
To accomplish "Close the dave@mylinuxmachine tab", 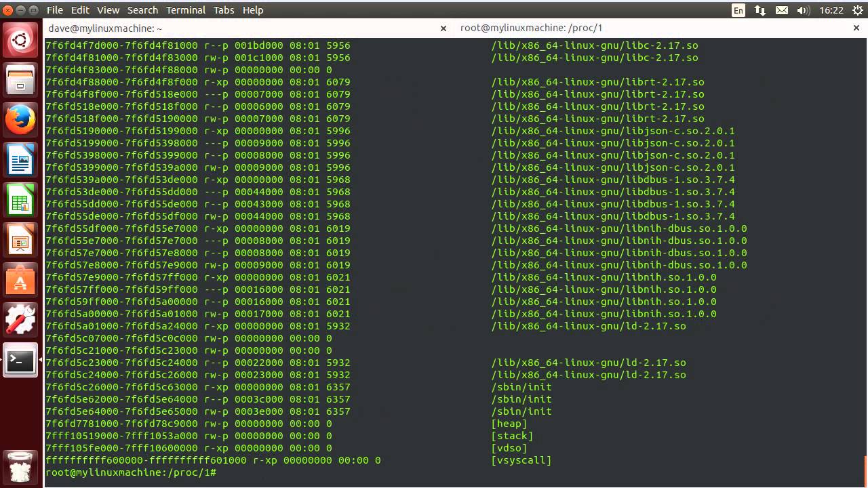I will (x=443, y=28).
